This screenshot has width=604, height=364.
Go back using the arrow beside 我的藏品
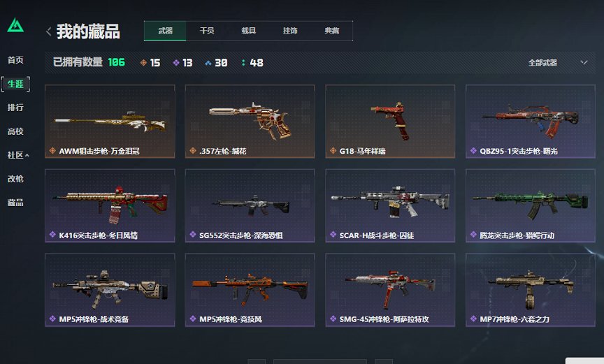point(48,31)
